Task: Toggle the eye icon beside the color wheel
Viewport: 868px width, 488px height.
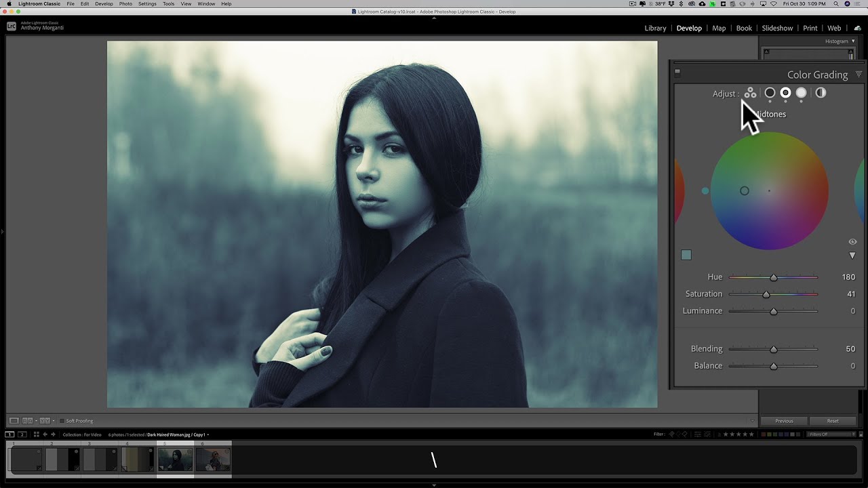Action: point(852,242)
